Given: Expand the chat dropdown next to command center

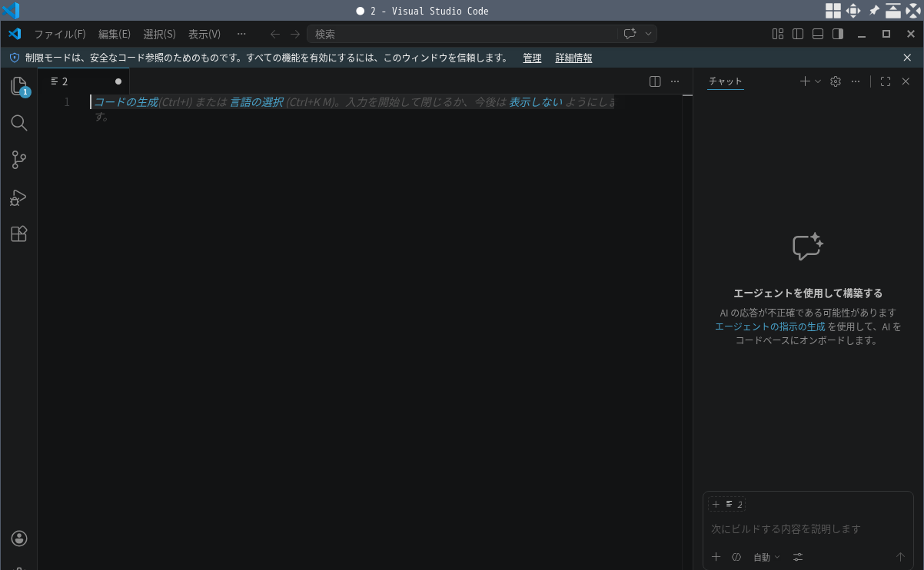Looking at the screenshot, I should tap(648, 34).
